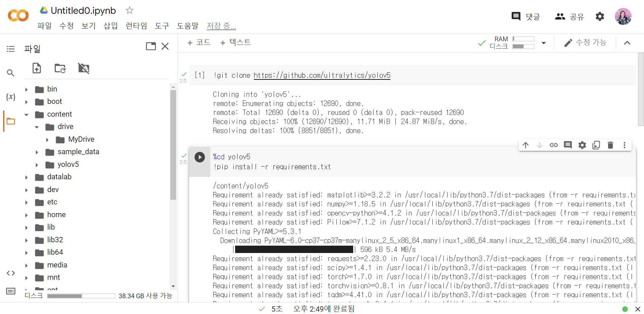
Task: Click the Colab logo icon
Action: tap(18, 15)
